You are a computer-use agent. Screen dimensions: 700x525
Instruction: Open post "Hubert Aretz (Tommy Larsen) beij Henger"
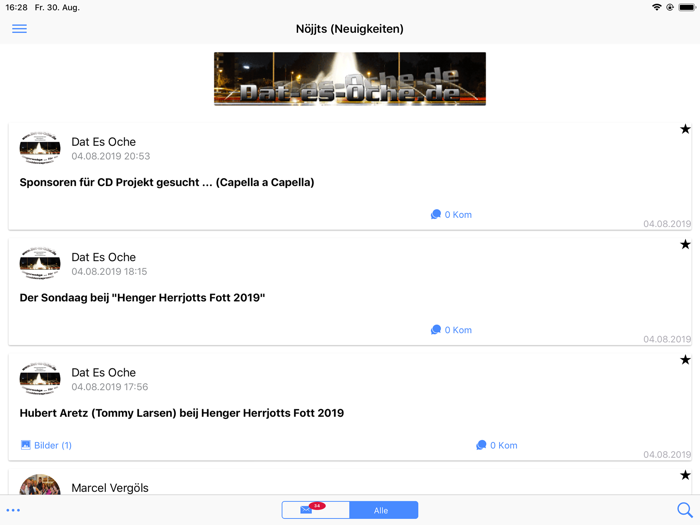[181, 413]
